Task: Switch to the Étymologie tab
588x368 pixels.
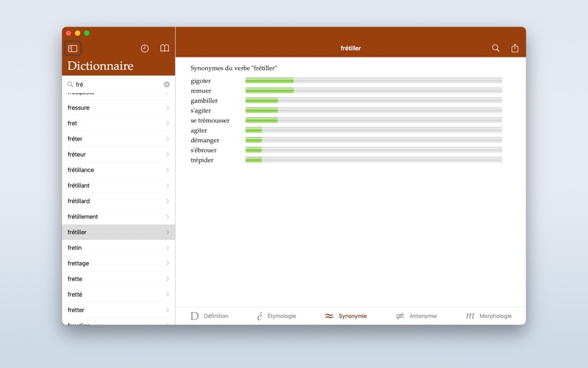Action: tap(276, 316)
